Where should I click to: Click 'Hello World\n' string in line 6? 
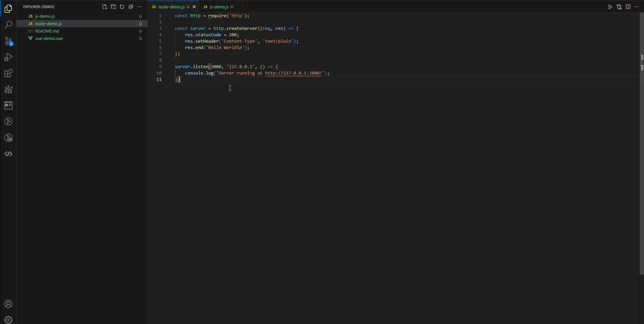coord(225,47)
